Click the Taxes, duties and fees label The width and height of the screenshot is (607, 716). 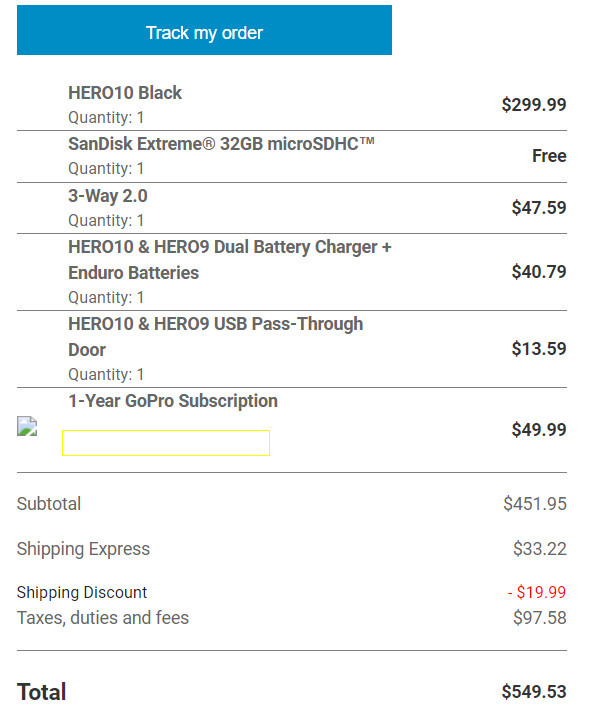point(103,618)
